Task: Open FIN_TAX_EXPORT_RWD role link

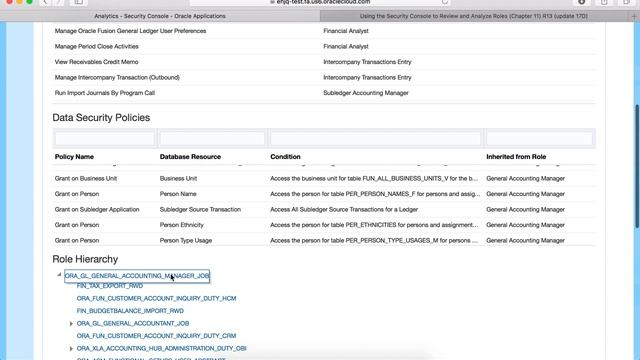Action: pos(110,286)
